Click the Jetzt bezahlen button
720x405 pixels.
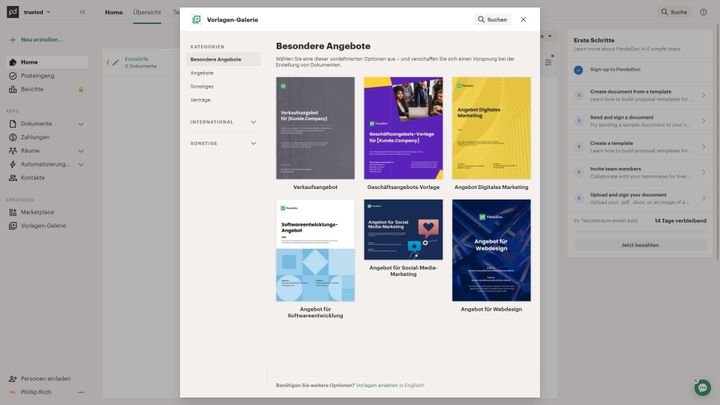click(x=640, y=245)
